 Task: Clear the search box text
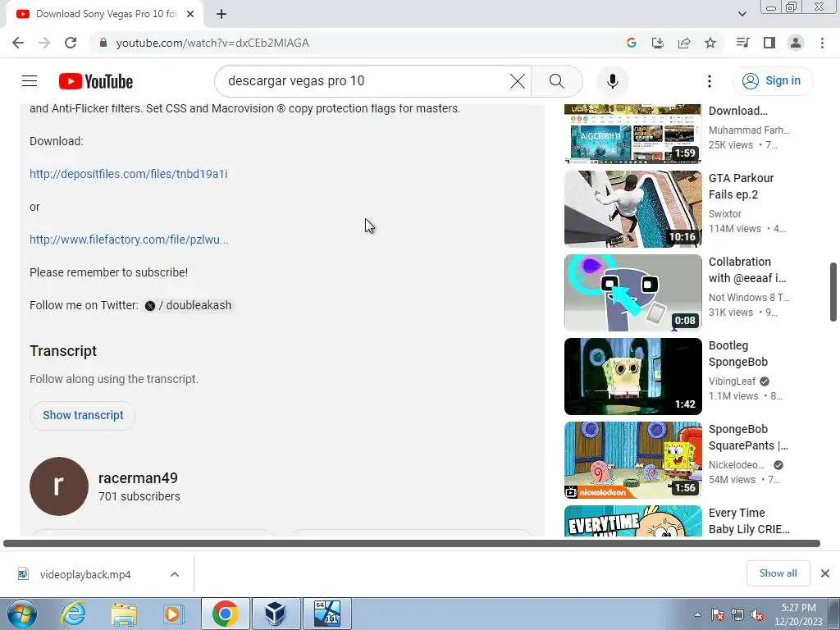click(518, 81)
